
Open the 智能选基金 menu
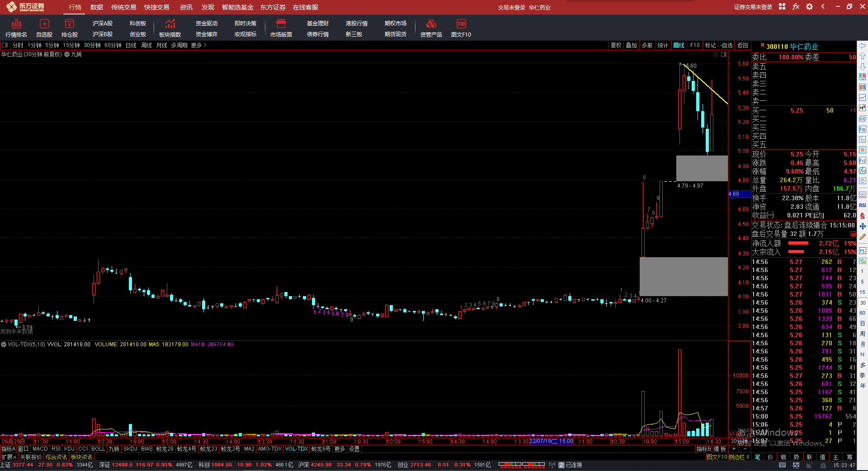click(x=238, y=7)
